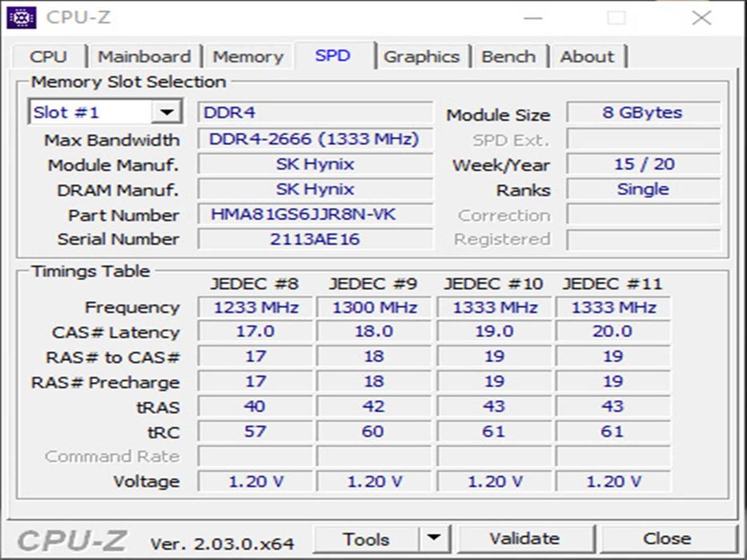Click the Part Number label
The height and width of the screenshot is (560, 747).
coord(123,215)
